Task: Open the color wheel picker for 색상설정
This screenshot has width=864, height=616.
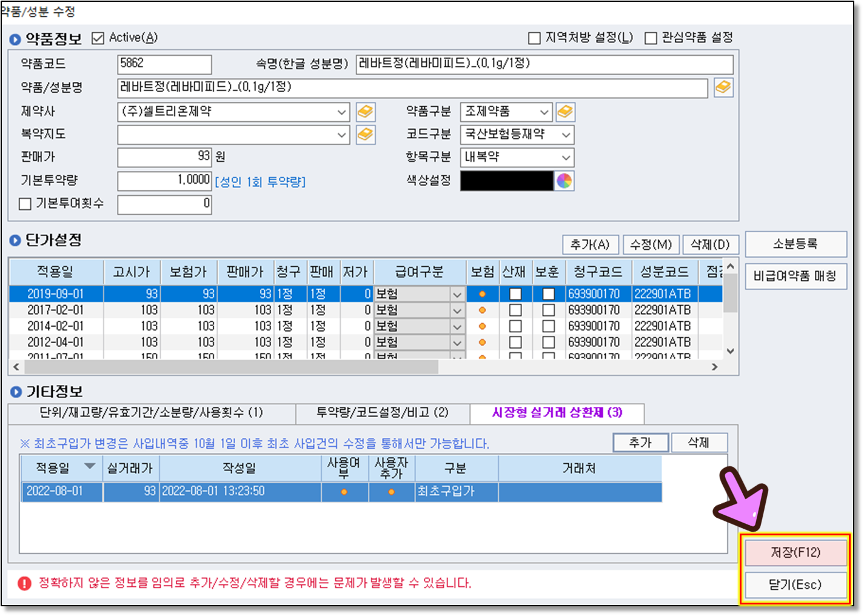Action: [564, 181]
